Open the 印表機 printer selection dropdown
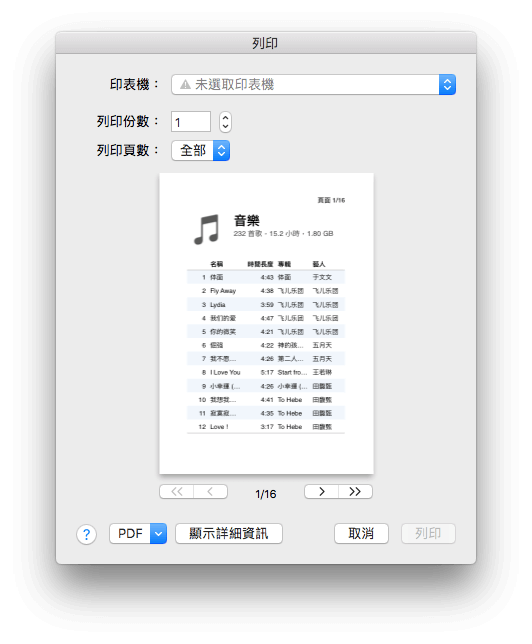 [313, 85]
